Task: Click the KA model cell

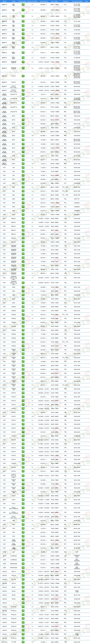Action: 13,552
